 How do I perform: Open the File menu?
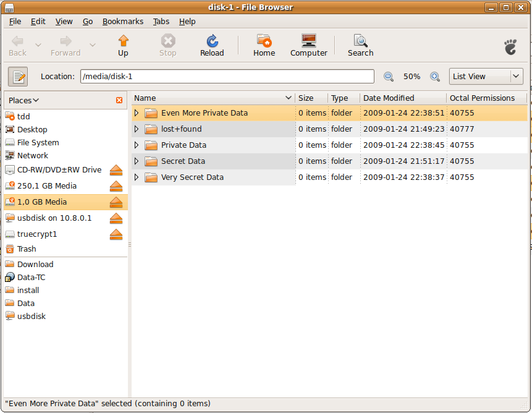click(15, 22)
